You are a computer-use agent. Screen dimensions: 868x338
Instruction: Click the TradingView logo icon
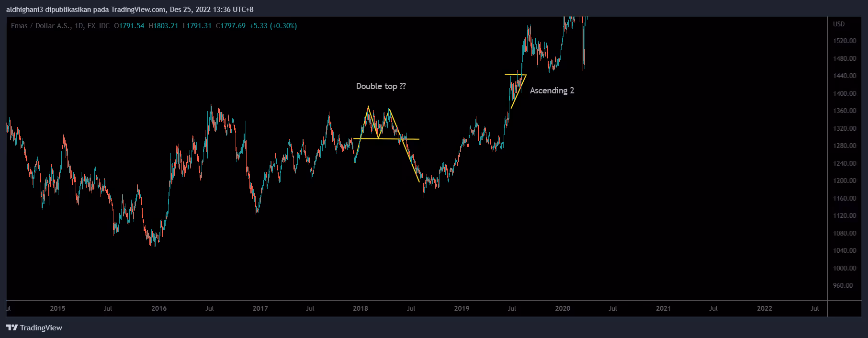[x=12, y=327]
